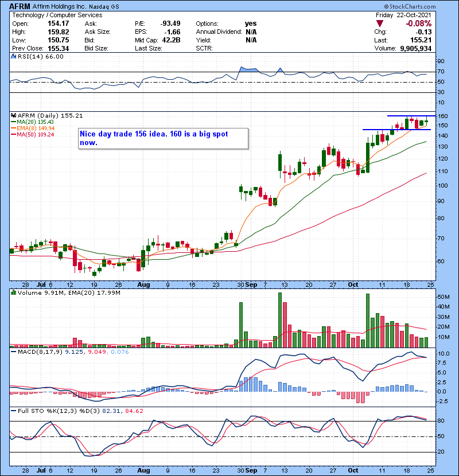Click the date Friday 22-Oct-2021

point(403,15)
